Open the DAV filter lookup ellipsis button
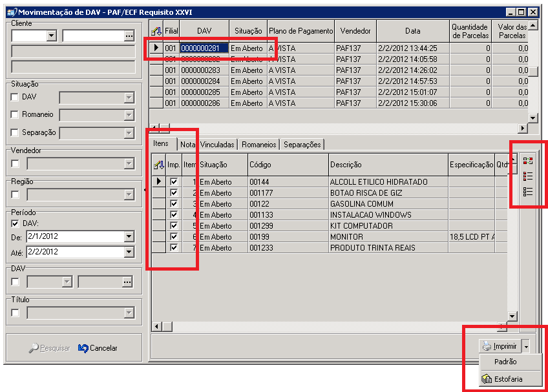Image resolution: width=548 pixels, height=392 pixels. click(x=127, y=282)
